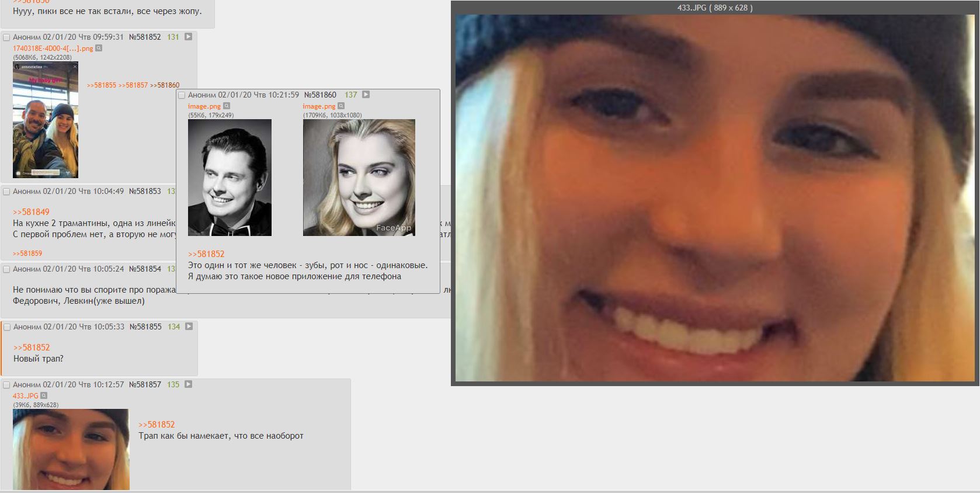Tick the checkbox for post №581854
This screenshot has height=493, width=980.
[x=6, y=269]
